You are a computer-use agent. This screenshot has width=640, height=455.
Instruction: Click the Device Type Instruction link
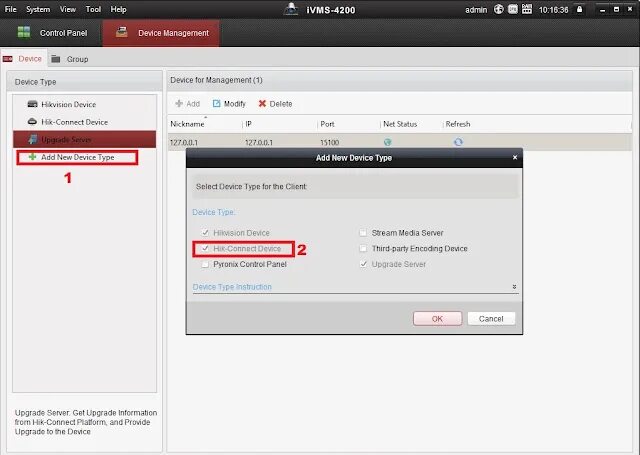232,287
